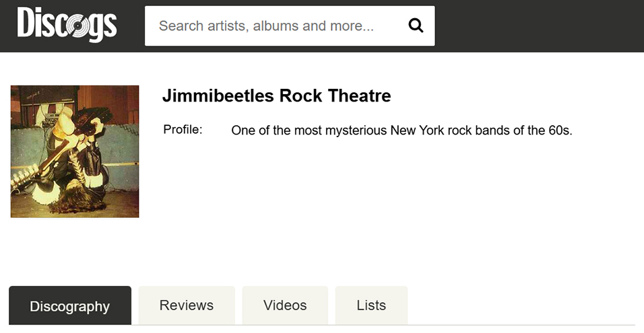Click the Discogs logo
This screenshot has width=644, height=333.
point(67,26)
